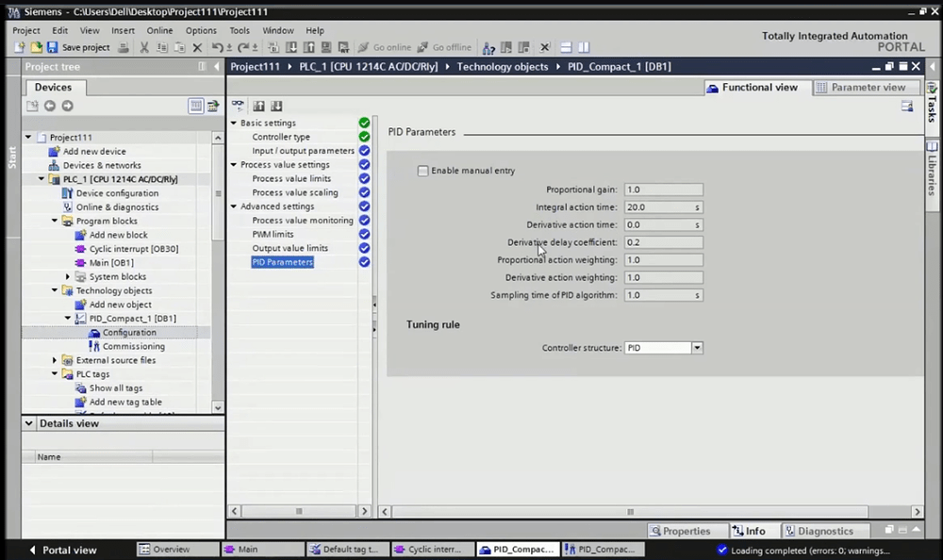
Task: Collapse the Program blocks node in Project tree
Action: 55,220
